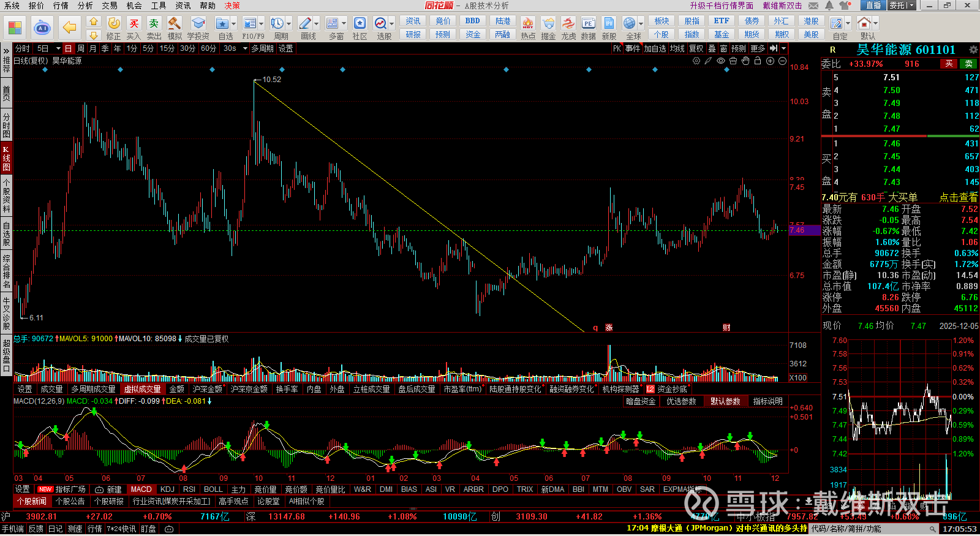Zoom out chart with minus circle icon
Viewport: 980px width, 536px height.
point(782,61)
